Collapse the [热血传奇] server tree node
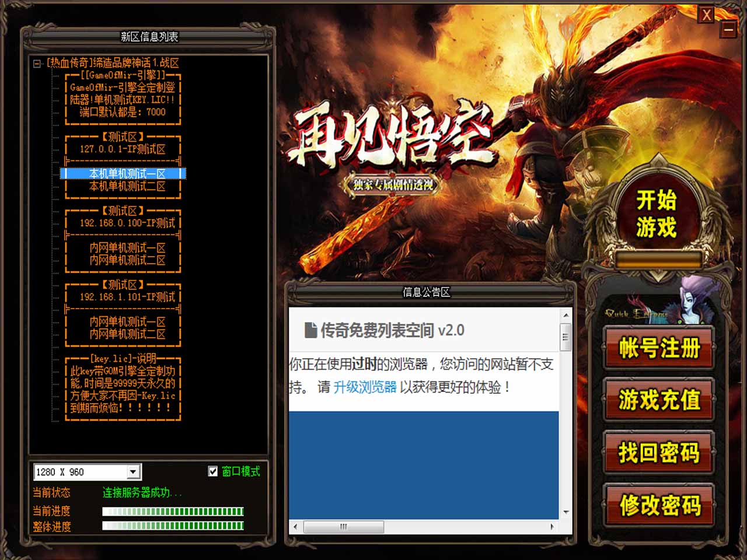This screenshot has height=560, width=747. point(37,63)
